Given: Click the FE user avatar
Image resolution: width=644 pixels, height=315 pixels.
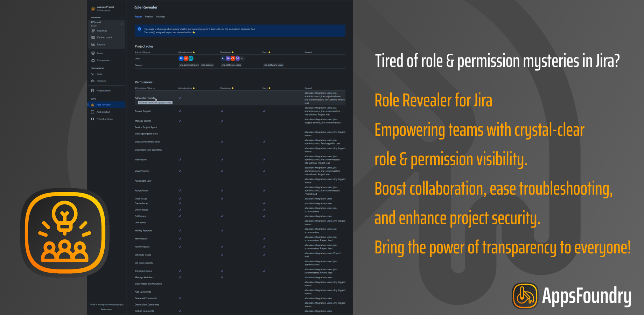Looking at the screenshot, I should point(181,58).
